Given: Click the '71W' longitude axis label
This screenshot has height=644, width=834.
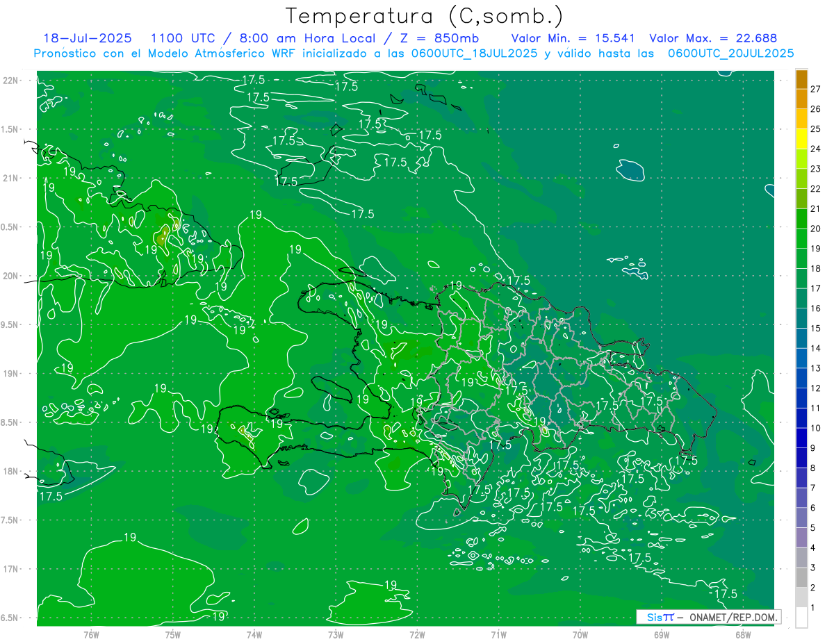Looking at the screenshot, I should [498, 634].
